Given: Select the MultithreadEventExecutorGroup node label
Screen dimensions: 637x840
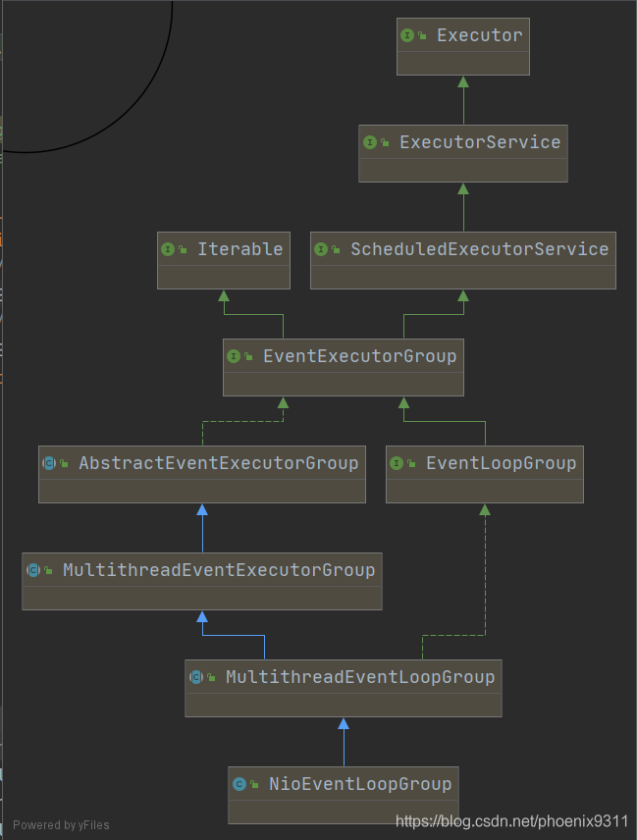Looking at the screenshot, I should [x=219, y=570].
